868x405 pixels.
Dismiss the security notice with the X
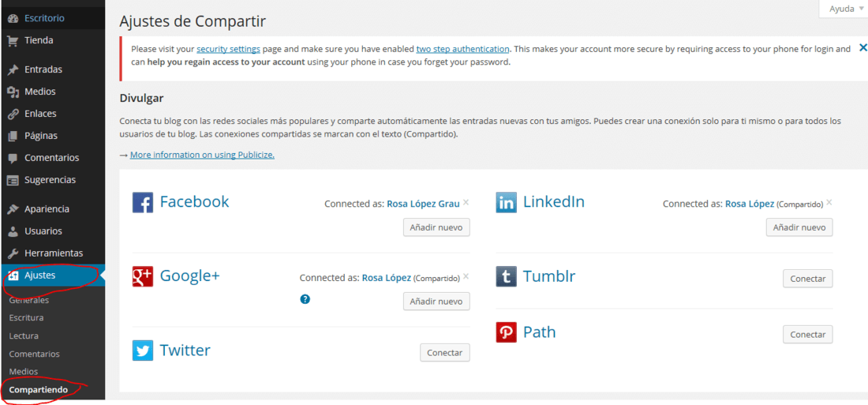pos(862,48)
